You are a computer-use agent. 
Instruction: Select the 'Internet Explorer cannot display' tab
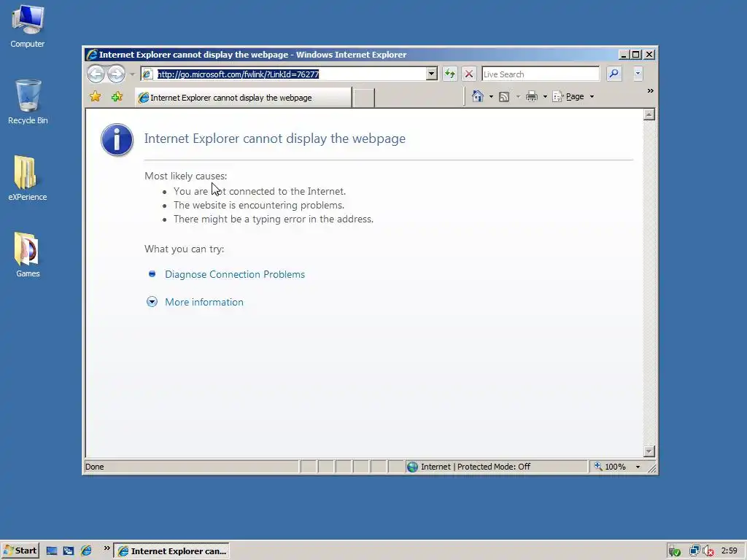point(244,97)
